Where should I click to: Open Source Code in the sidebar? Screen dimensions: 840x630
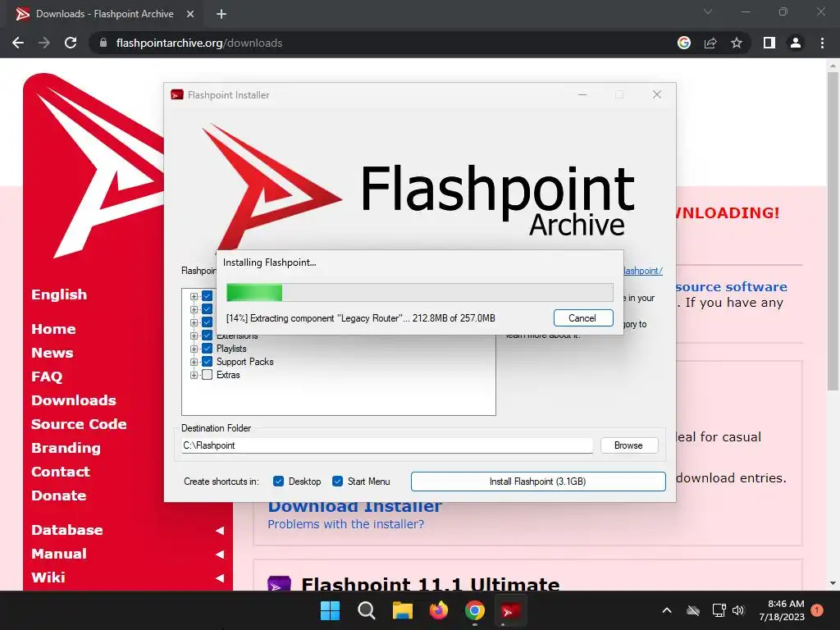[x=79, y=424]
